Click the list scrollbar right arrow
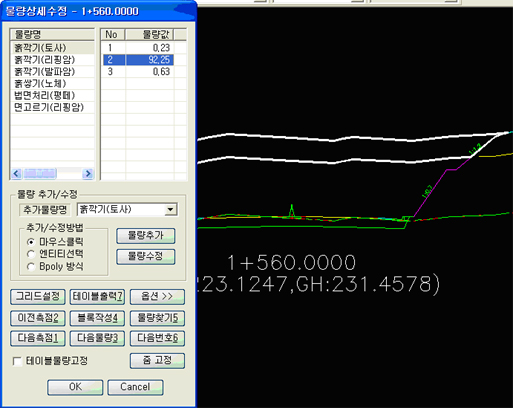Viewport: 513px width, 408px height. [88, 173]
